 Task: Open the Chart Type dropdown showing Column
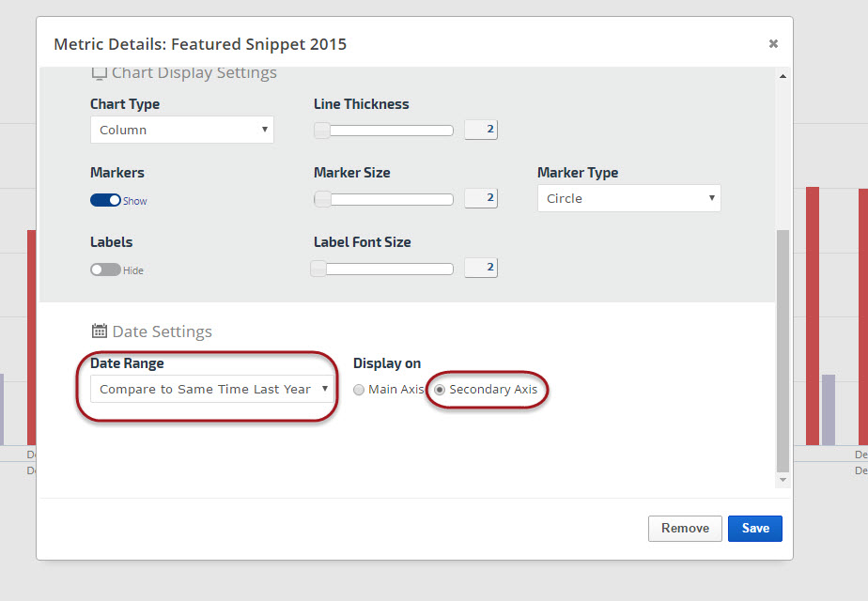coord(181,130)
